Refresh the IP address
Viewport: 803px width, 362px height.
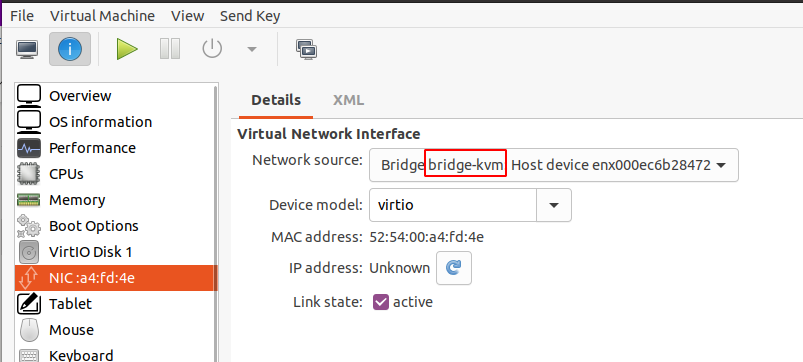coord(454,268)
